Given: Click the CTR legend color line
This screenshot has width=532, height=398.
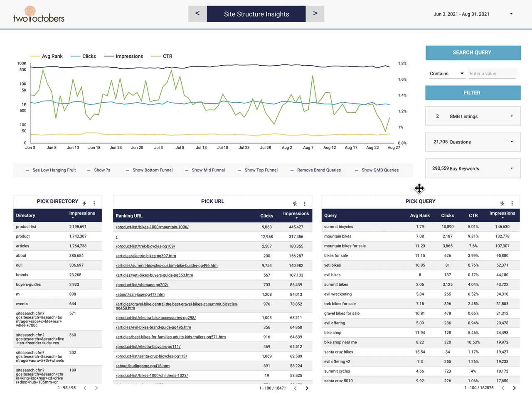Looking at the screenshot, I should click(x=156, y=56).
